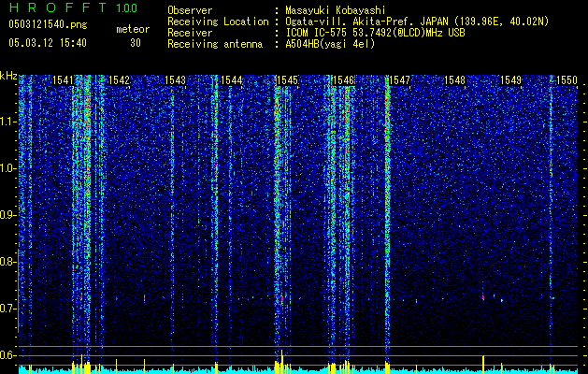Click the 1.1 kHz axis label
Viewport: 588px width, 374px height.
coord(7,122)
